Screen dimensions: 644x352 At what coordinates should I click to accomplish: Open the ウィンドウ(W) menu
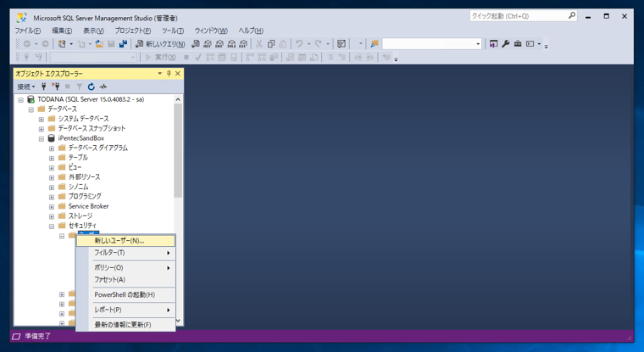tap(211, 31)
